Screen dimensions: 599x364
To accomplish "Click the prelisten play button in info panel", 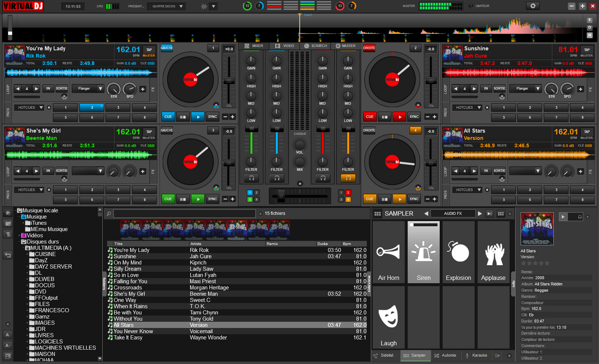I will coord(564,217).
